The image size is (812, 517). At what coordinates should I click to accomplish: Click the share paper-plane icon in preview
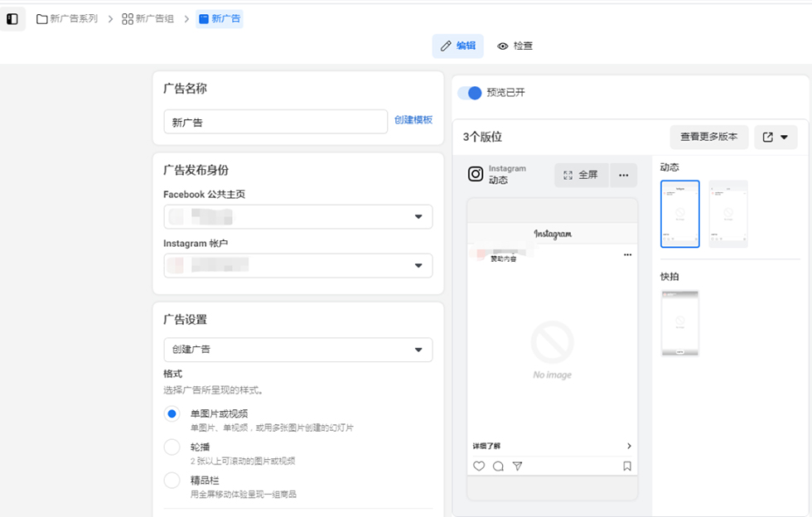click(517, 466)
